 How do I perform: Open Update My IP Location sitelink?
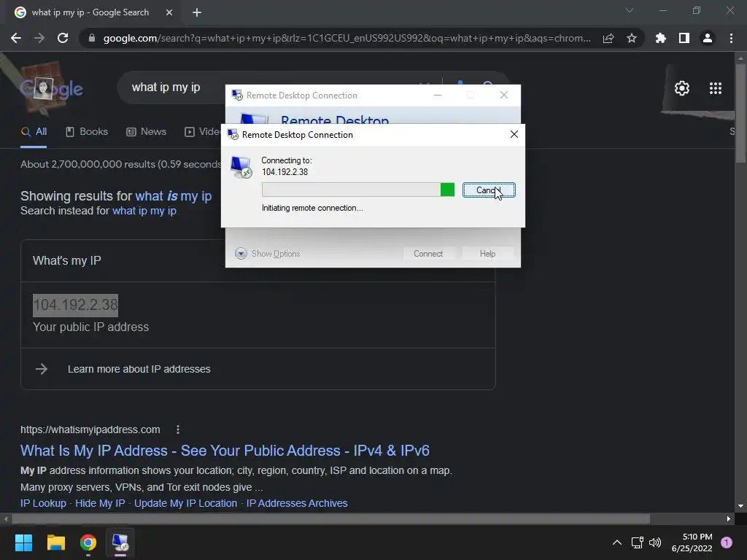tap(185, 503)
